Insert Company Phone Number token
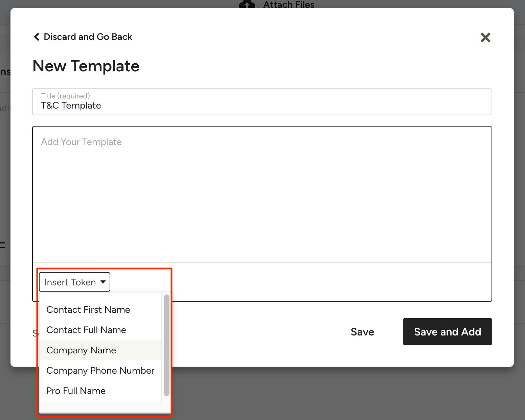525x420 pixels. point(100,371)
